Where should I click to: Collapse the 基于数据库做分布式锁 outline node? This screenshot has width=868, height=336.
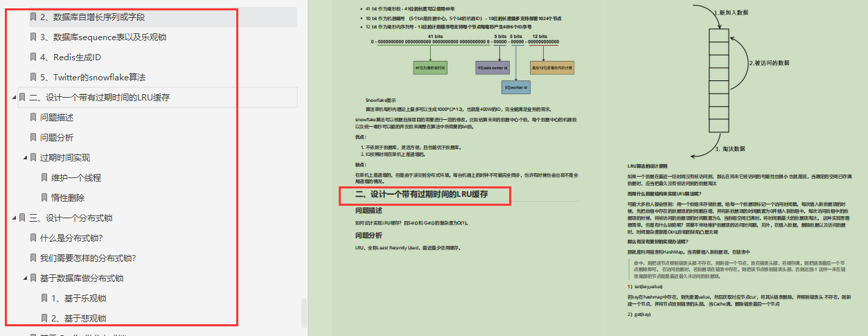click(26, 278)
